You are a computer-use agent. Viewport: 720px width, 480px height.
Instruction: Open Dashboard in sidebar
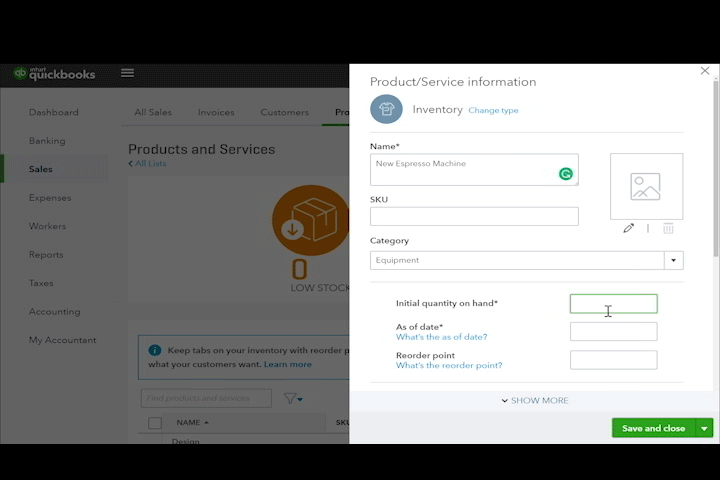(54, 113)
